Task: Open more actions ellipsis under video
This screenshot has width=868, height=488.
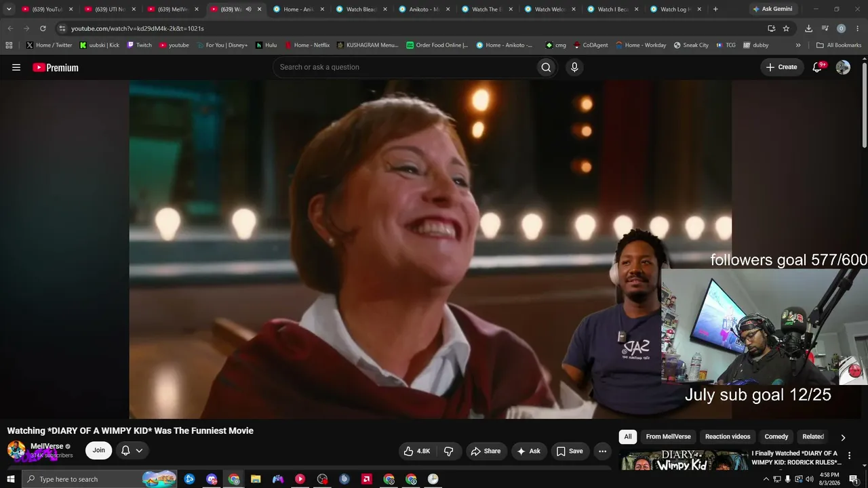Action: tap(602, 451)
